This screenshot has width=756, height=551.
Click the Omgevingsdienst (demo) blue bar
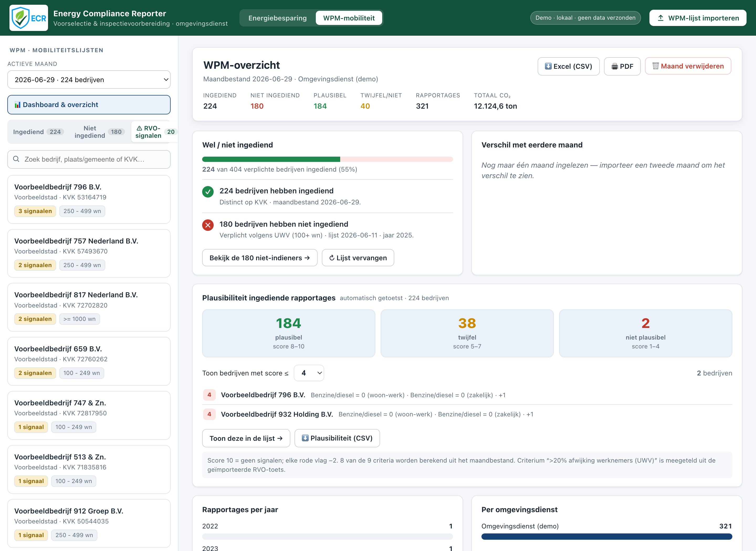(607, 537)
